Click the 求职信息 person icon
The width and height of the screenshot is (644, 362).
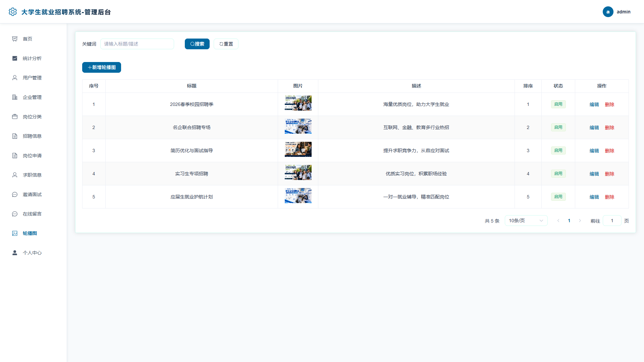tap(15, 175)
